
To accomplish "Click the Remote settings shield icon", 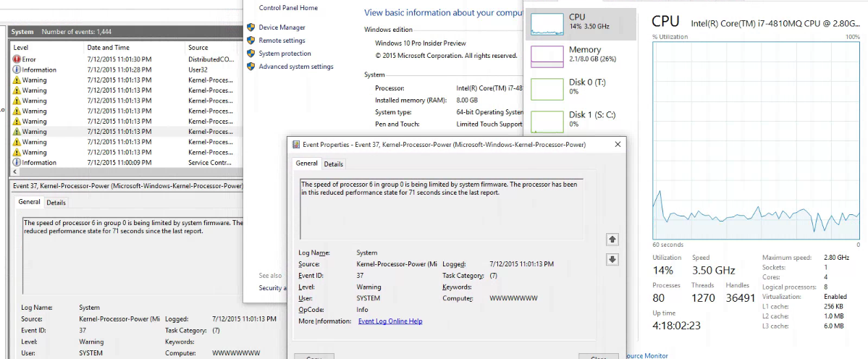I will (x=250, y=41).
